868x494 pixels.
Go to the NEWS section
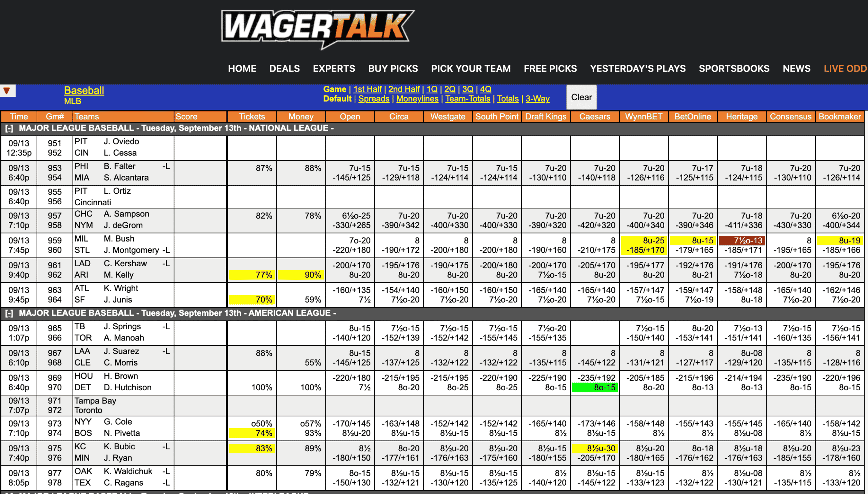796,68
